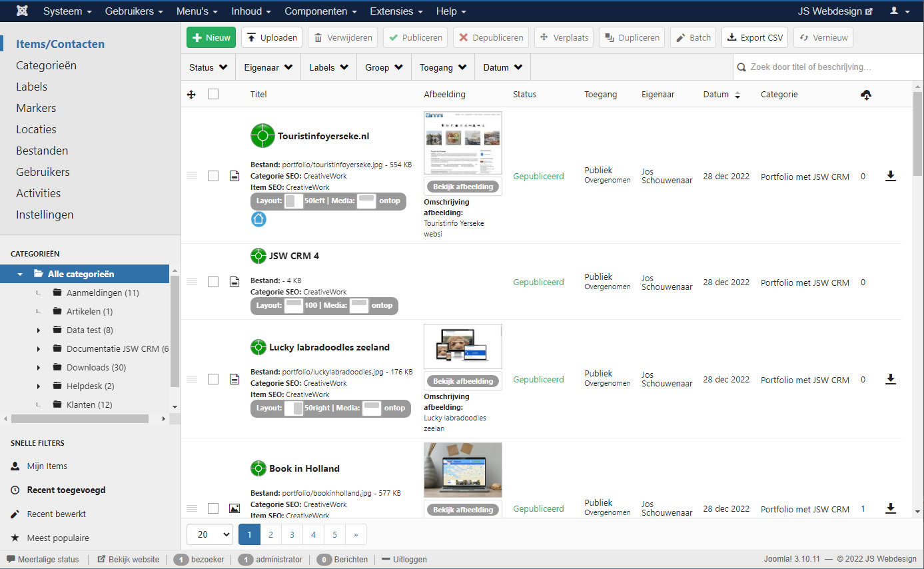Open the Eigenaar filter dropdown
The height and width of the screenshot is (569, 924).
click(x=268, y=67)
